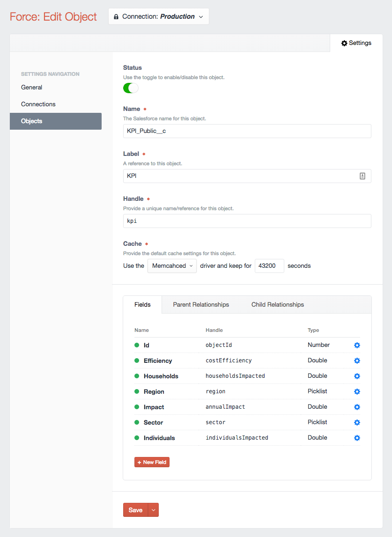392x537 pixels.
Task: Open the Impact field name link
Action: [x=154, y=407]
